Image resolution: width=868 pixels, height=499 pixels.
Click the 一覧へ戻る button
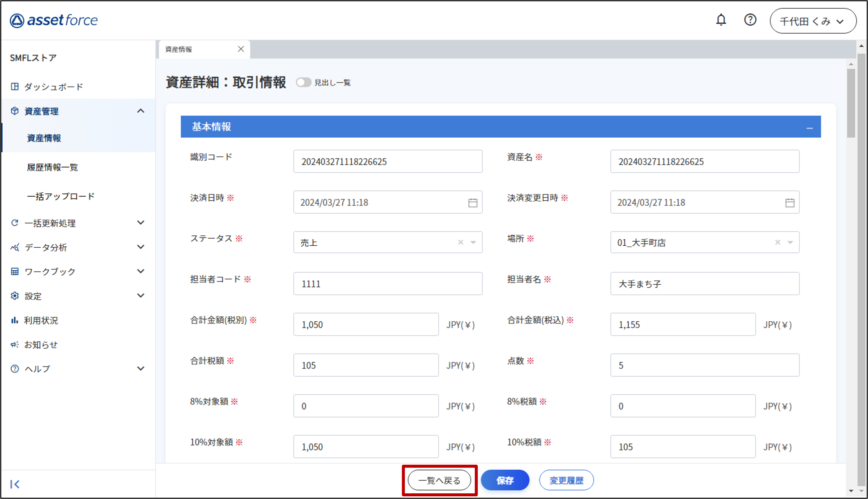(x=439, y=480)
